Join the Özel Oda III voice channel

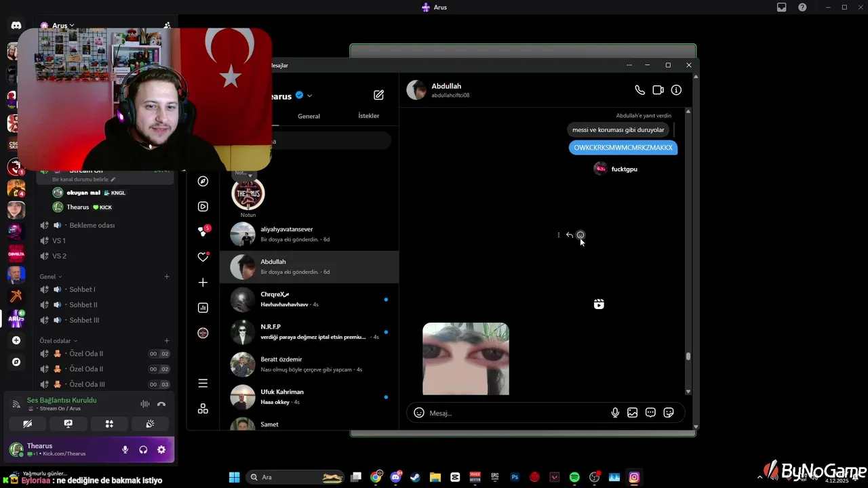coord(105,384)
